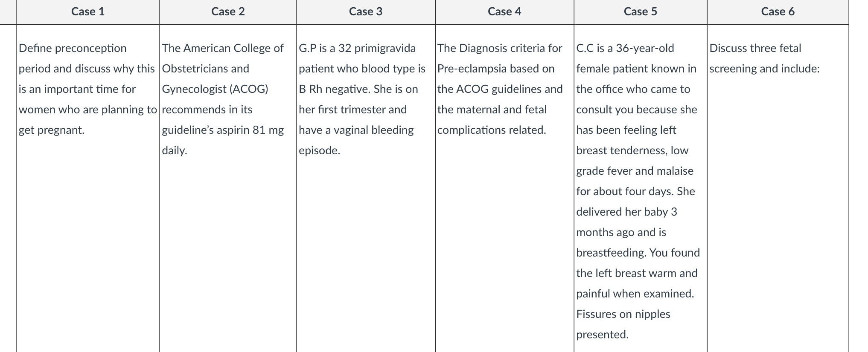The image size is (868, 352).
Task: Click 'Fissures on nipples' line
Action: (623, 314)
